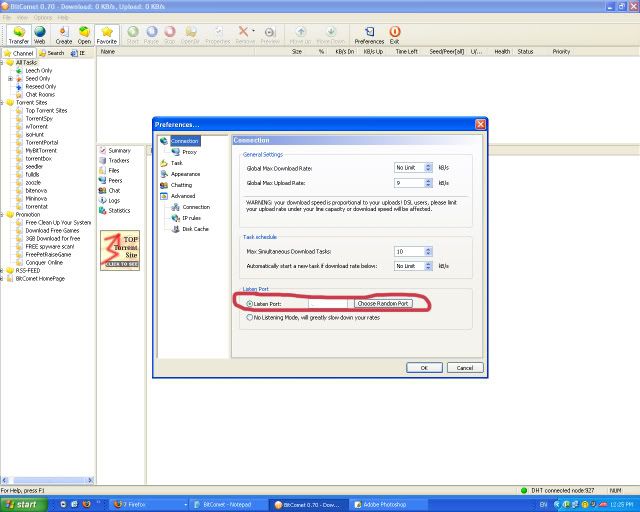Viewport: 640px width, 512px height.
Task: Expand the RSS-FEED tree node
Action: tap(2, 271)
